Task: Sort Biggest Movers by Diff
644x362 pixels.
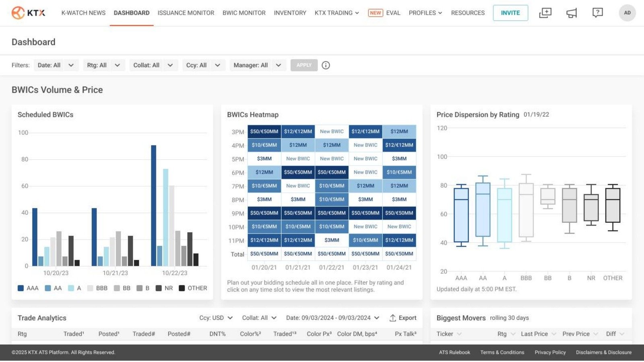Action: (615, 334)
